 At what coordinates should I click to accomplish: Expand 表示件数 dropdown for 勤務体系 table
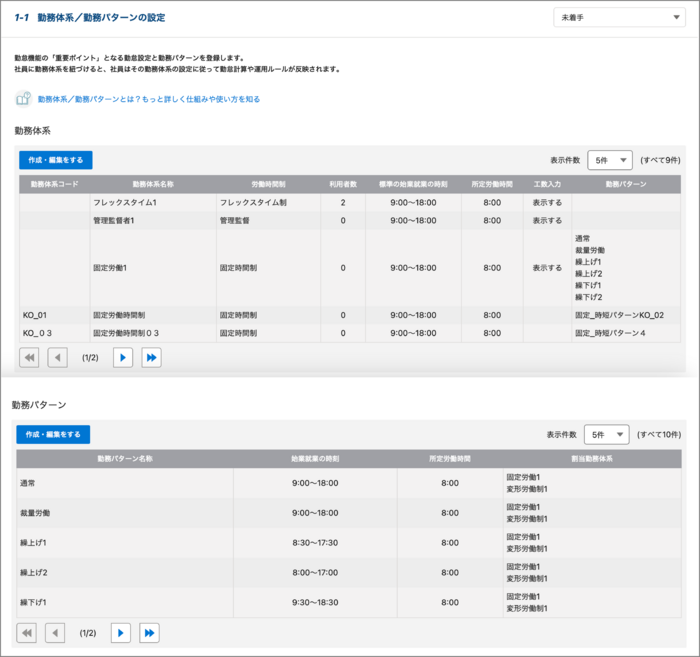(610, 160)
